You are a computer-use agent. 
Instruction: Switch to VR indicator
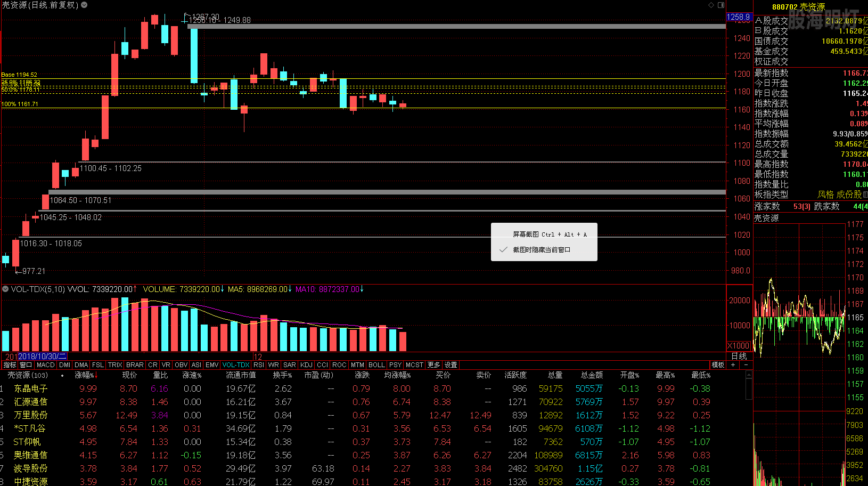pos(166,365)
